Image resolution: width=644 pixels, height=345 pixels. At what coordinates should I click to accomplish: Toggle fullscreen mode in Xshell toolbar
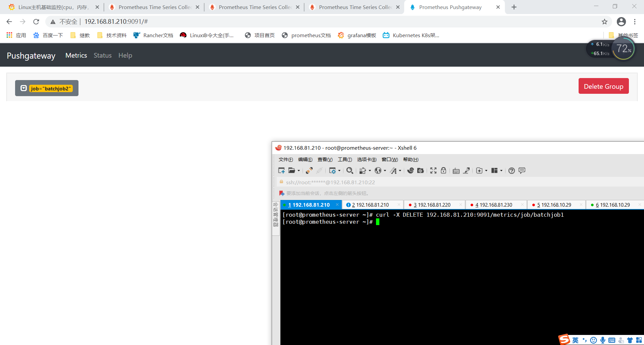pos(433,170)
